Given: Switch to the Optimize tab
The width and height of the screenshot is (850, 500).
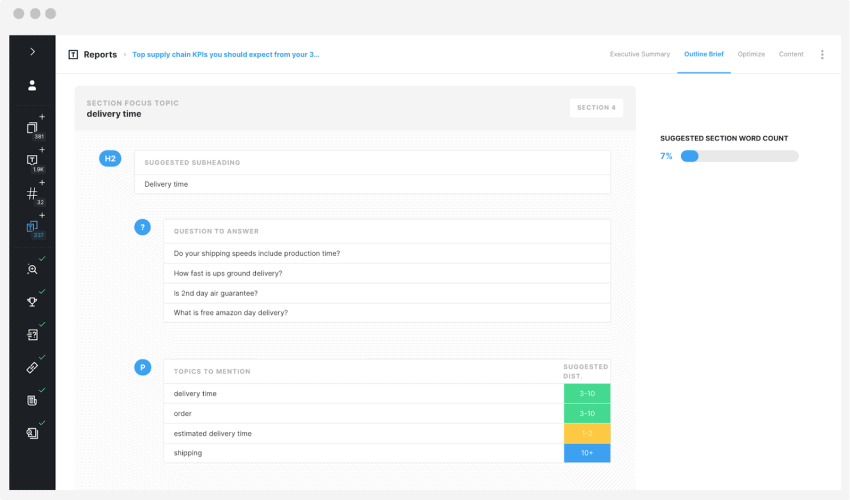Looking at the screenshot, I should pos(751,54).
